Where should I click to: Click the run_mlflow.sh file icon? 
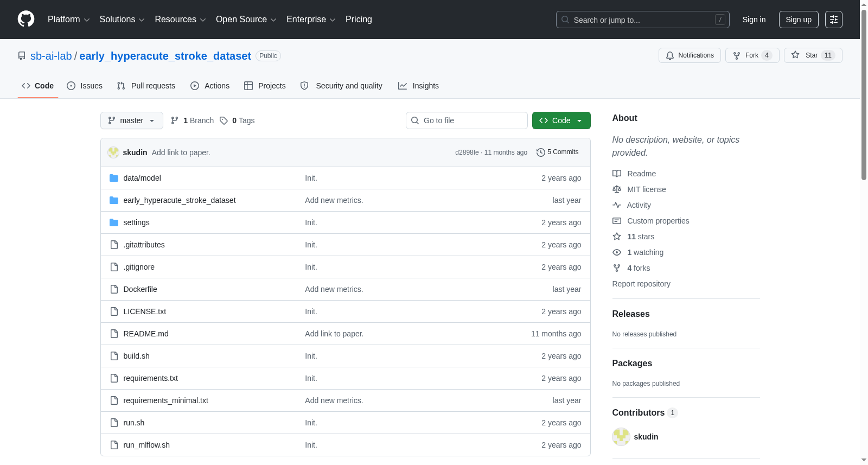coord(114,445)
